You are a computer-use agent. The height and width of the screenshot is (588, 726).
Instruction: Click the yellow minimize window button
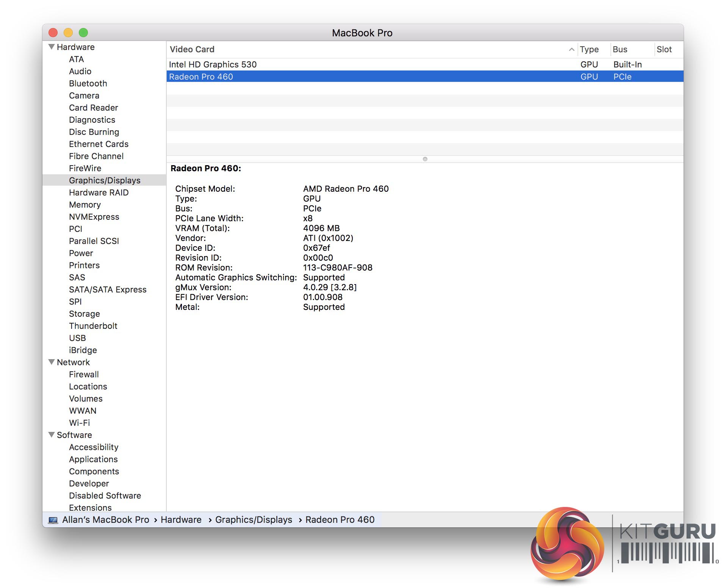pyautogui.click(x=68, y=33)
